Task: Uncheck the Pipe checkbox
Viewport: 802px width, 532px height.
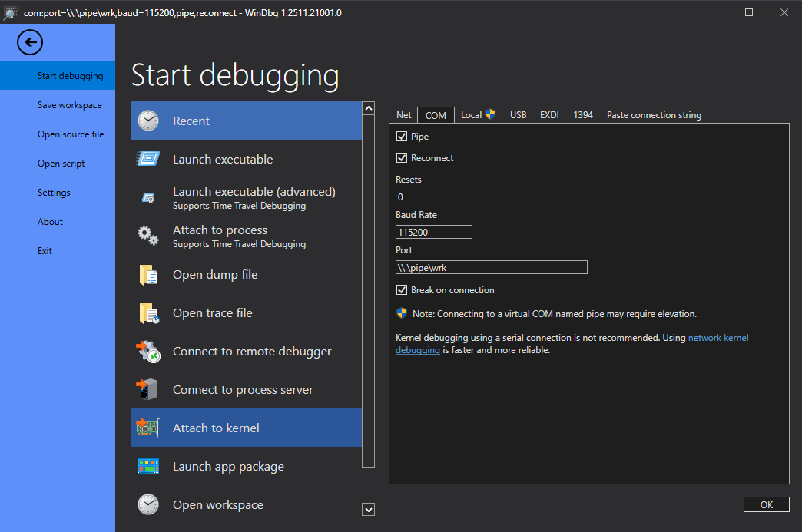Action: tap(401, 137)
